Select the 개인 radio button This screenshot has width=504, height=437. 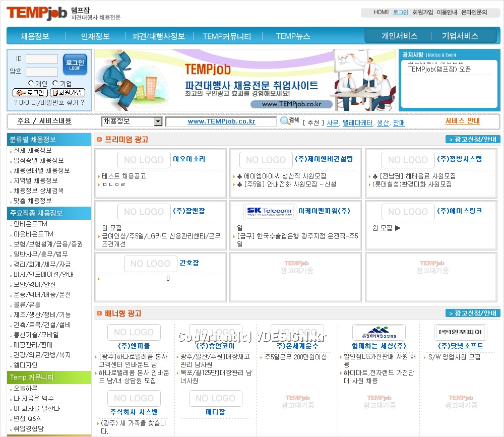31,83
